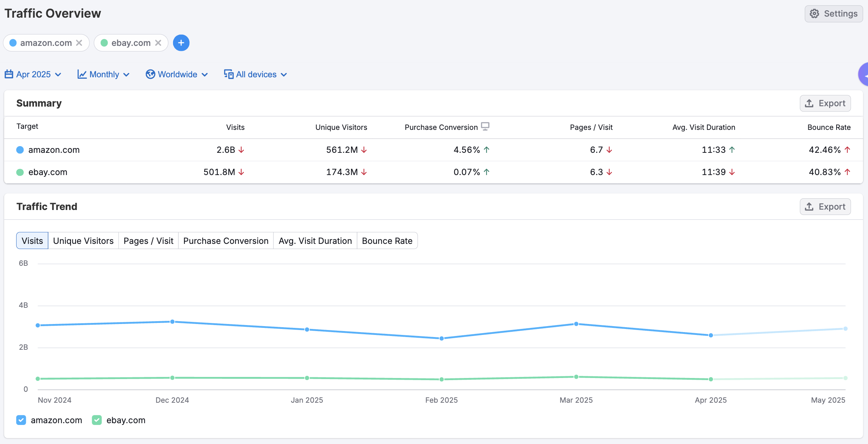Viewport: 868px width, 444px height.
Task: Click the amazon.com domain chip
Action: point(46,43)
